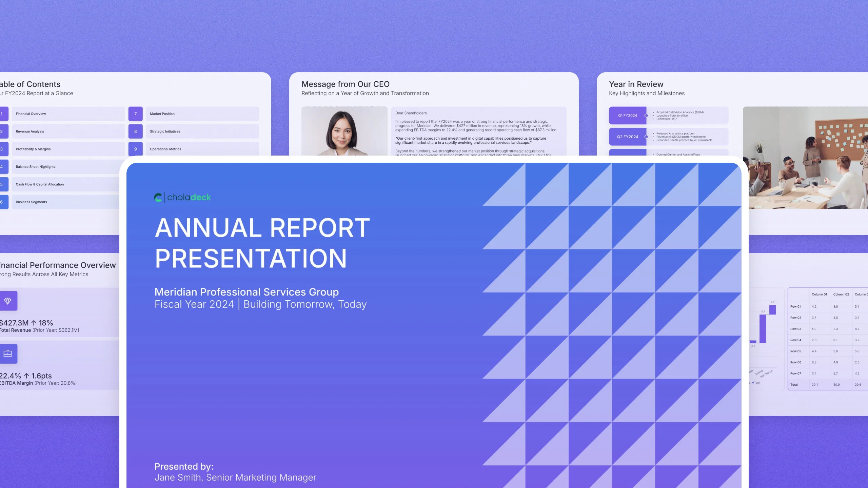The image size is (868, 488).
Task: Click the diamond icon above Total Revenue
Action: tap(8, 301)
